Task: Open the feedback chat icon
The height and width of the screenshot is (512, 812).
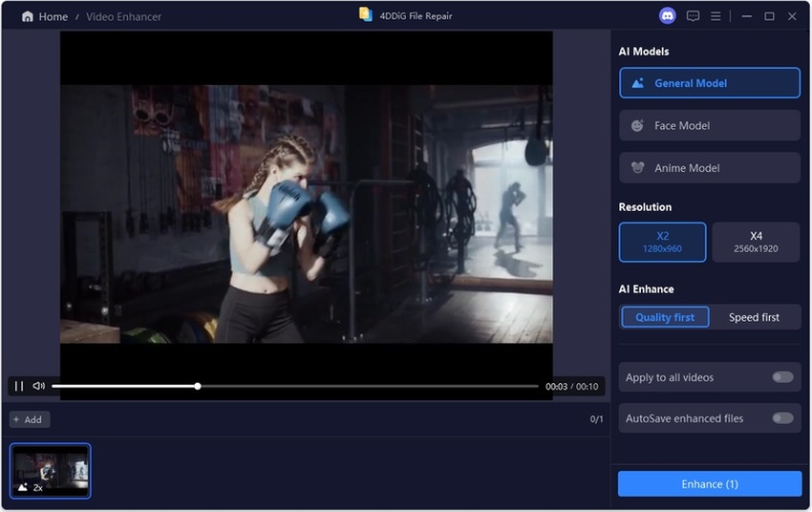Action: click(693, 16)
